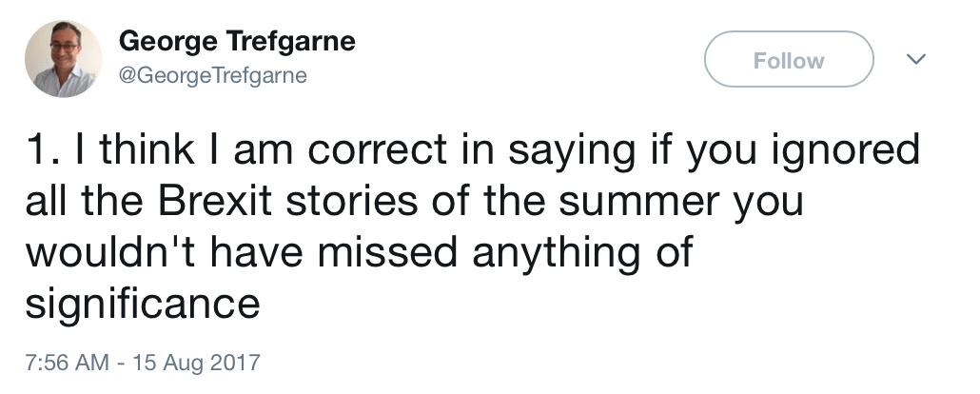The width and height of the screenshot is (980, 394).
Task: Open the George Trefgarne display name link
Action: [x=237, y=42]
